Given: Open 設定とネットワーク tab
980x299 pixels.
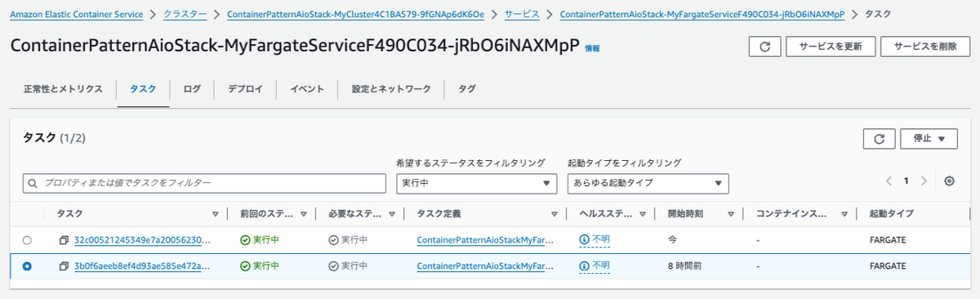Looking at the screenshot, I should click(x=391, y=89).
